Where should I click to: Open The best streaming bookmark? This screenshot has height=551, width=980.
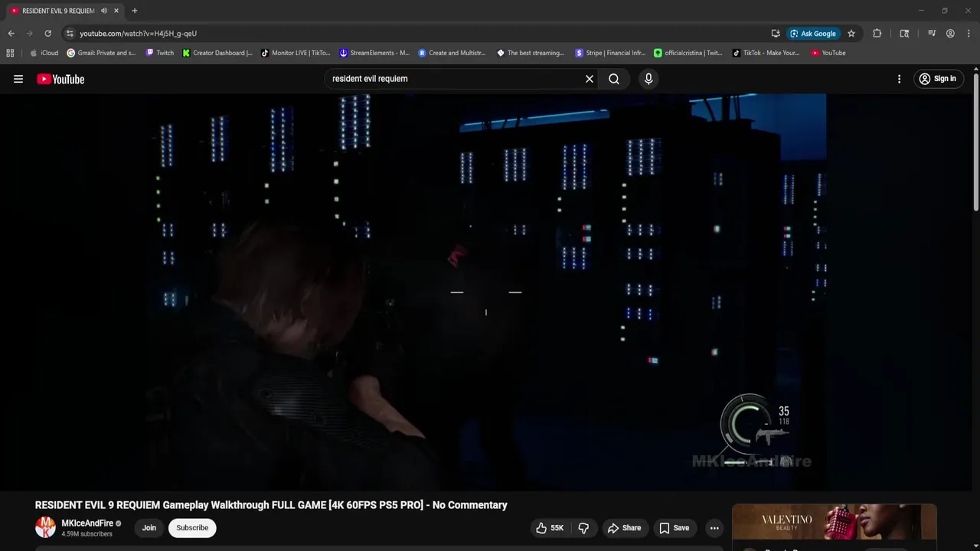pyautogui.click(x=531, y=53)
